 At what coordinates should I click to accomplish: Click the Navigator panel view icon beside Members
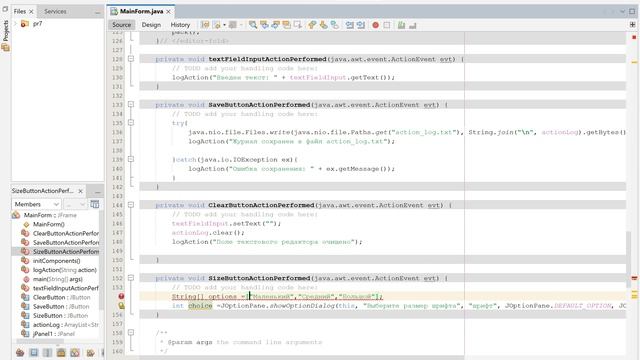95,204
